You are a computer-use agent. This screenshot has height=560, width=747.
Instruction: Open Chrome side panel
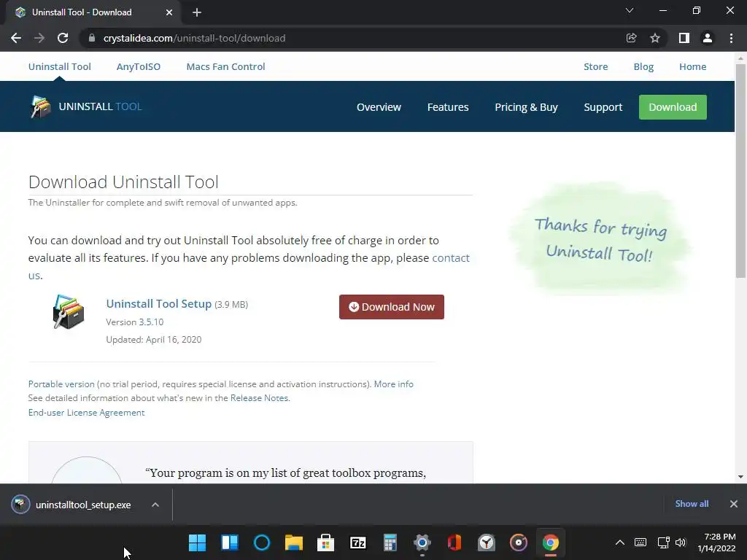click(x=684, y=38)
